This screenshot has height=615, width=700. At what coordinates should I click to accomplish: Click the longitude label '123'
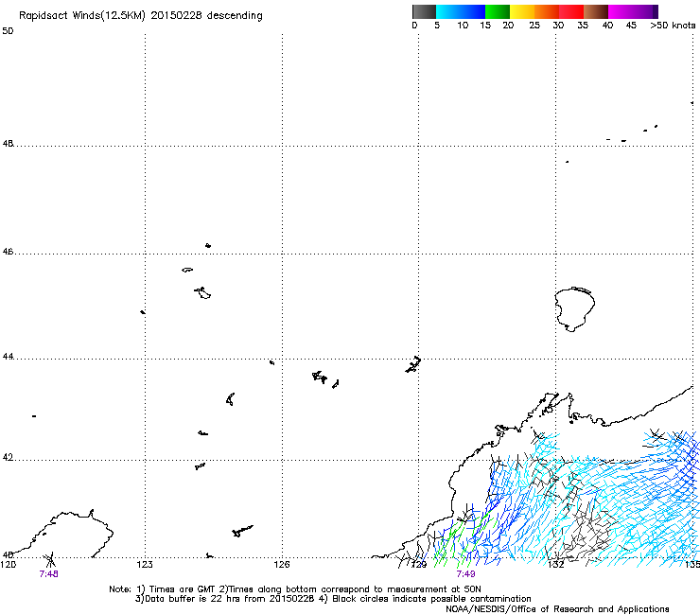(145, 565)
